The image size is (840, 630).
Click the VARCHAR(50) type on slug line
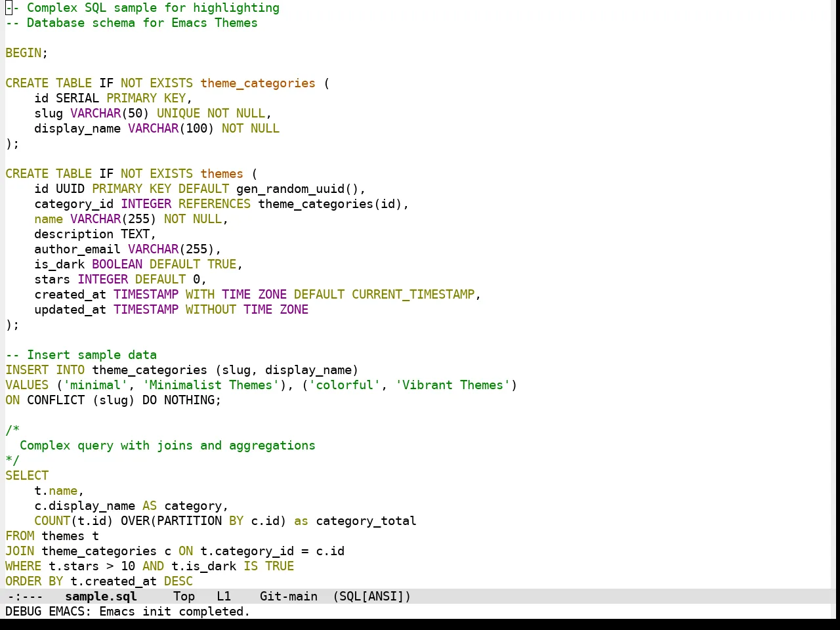tap(110, 114)
